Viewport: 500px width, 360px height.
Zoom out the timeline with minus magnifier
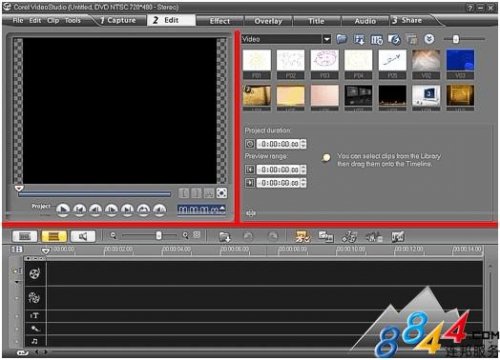point(113,236)
